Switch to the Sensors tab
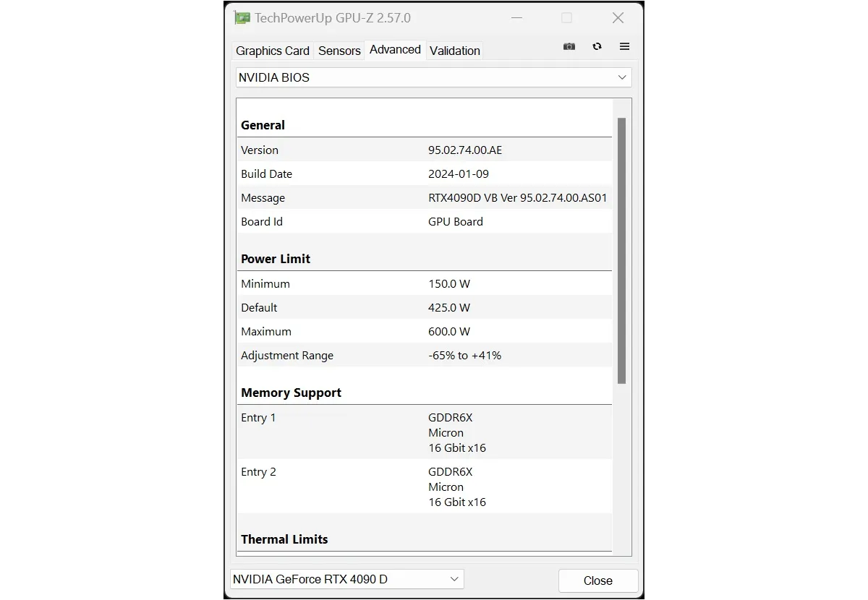This screenshot has height=600, width=868. point(339,51)
